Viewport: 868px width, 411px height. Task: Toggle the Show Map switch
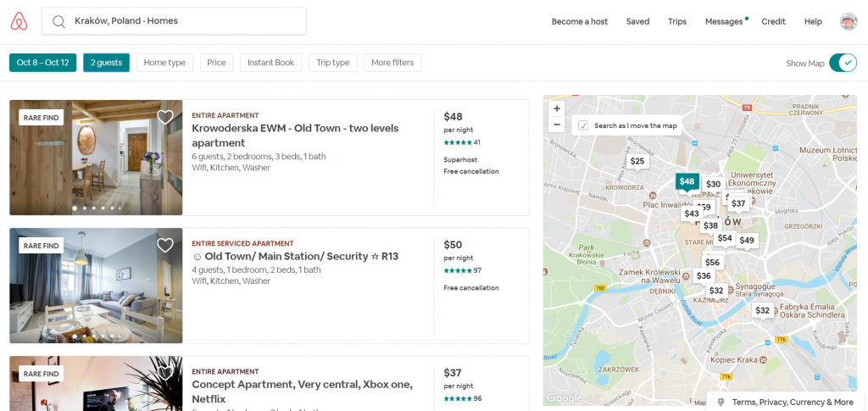843,63
